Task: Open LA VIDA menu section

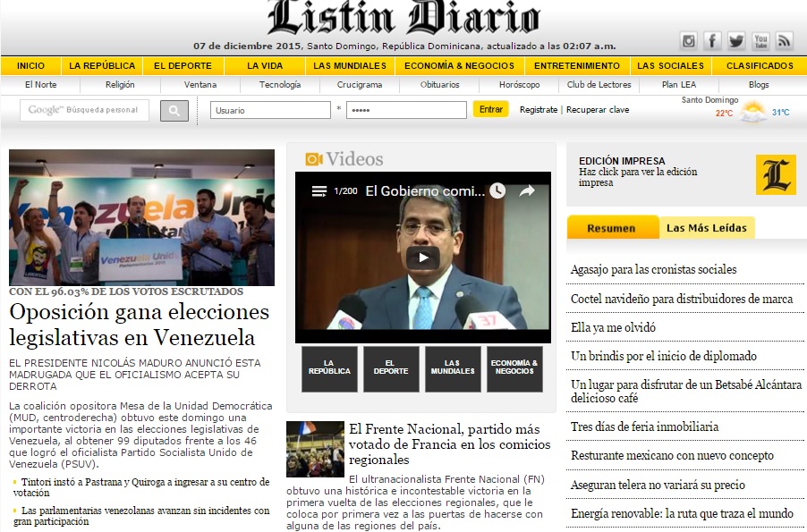Action: click(x=265, y=66)
